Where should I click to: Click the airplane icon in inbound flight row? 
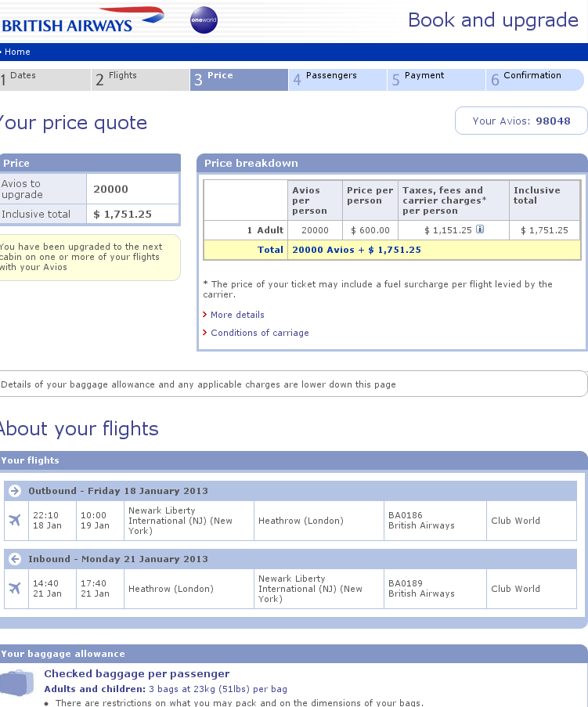14,588
